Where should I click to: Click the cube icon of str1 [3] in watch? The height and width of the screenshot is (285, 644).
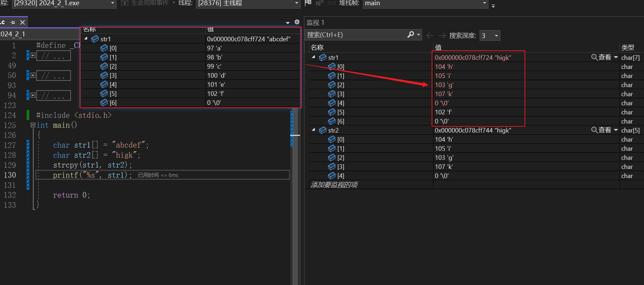(332, 94)
